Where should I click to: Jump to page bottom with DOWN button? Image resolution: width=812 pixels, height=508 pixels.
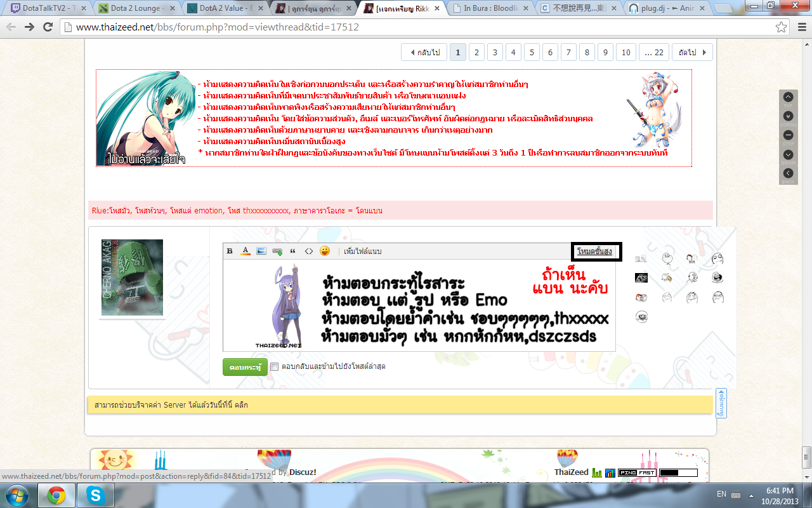point(789,154)
